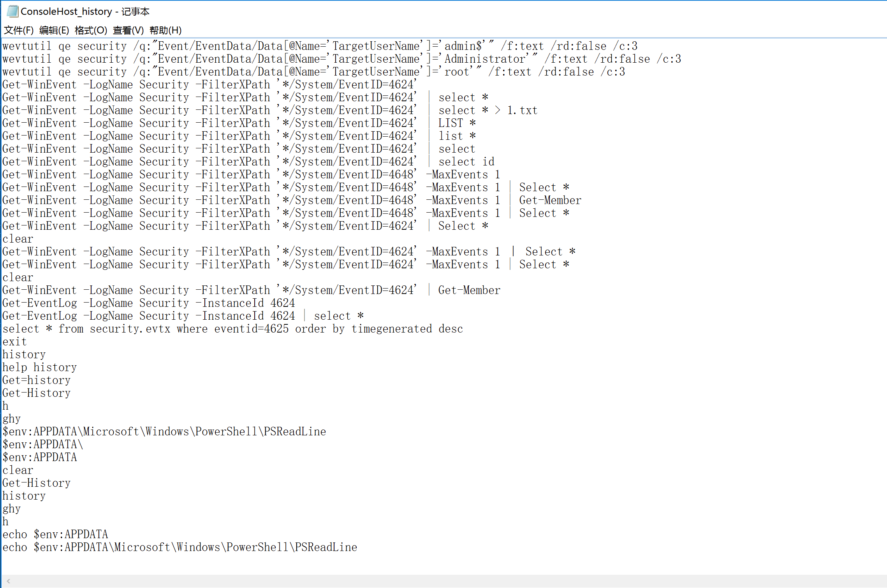Click the 'exit' line in the text
This screenshot has width=887, height=588.
tap(14, 342)
